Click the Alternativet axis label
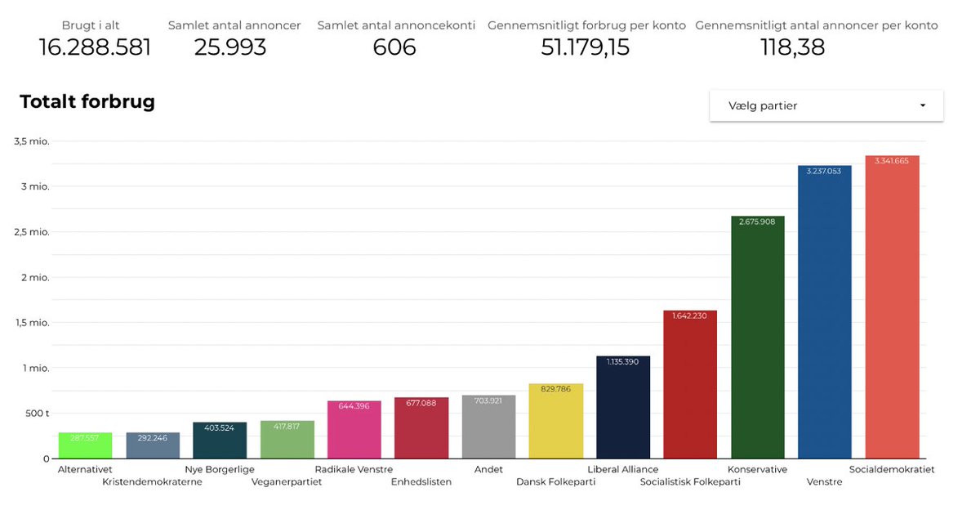Screen dimensions: 980x519 tap(85, 469)
